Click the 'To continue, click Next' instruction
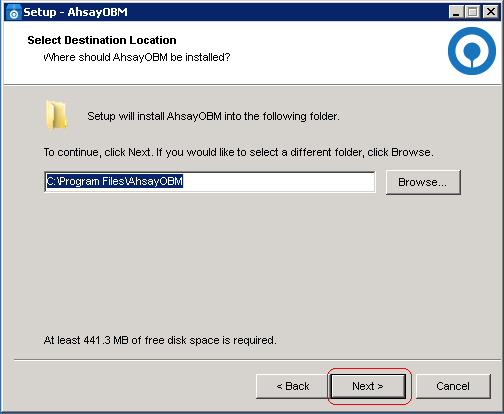 [239, 152]
